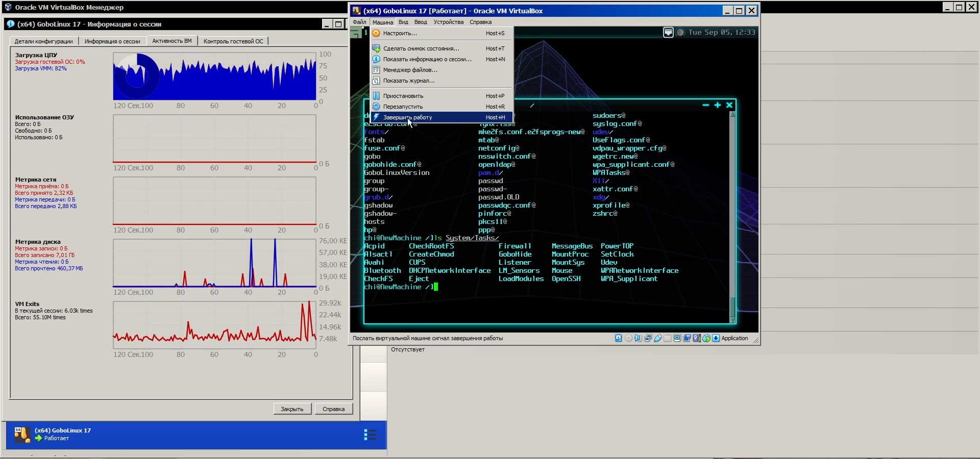Switch to Контроль гостевой ОС tab
Viewport: 980px width, 459px height.
coord(233,41)
